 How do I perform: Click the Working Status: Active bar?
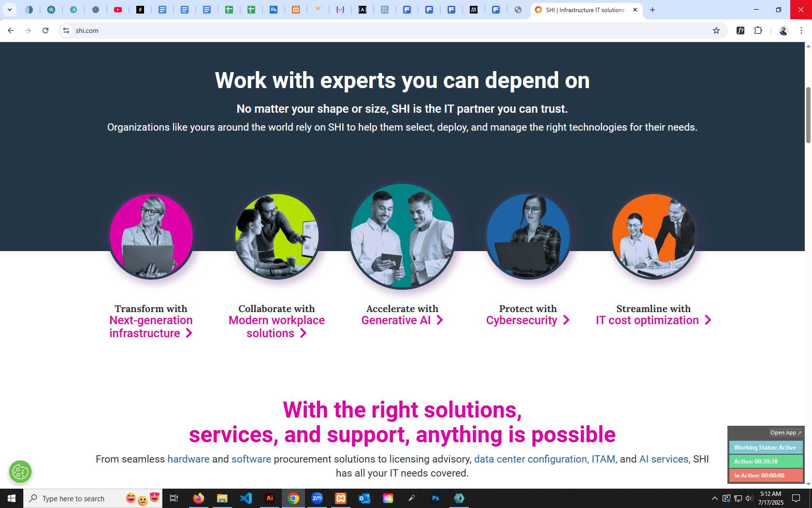click(766, 448)
